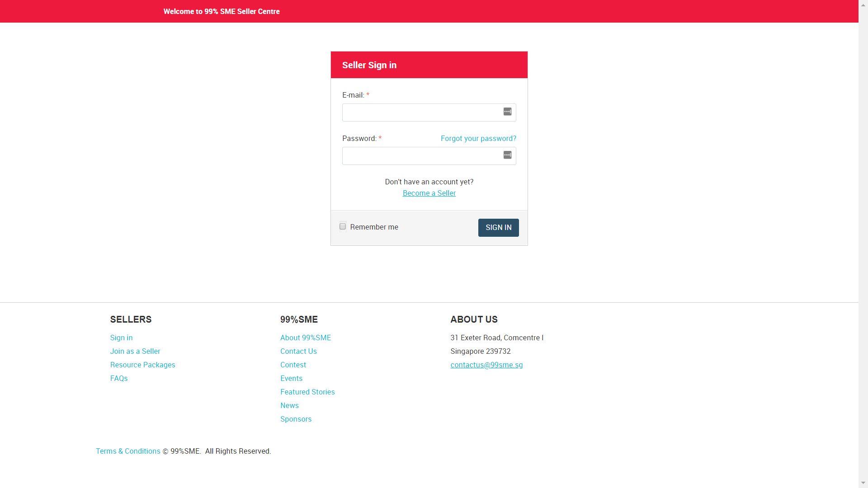The height and width of the screenshot is (488, 868).
Task: Open the Sponsors link
Action: point(296,419)
